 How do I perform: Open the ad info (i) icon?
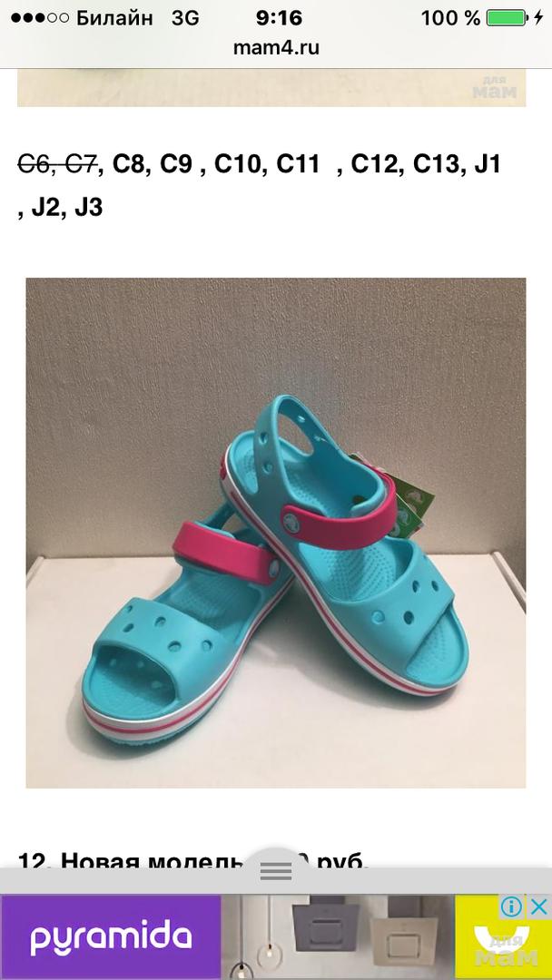(511, 906)
